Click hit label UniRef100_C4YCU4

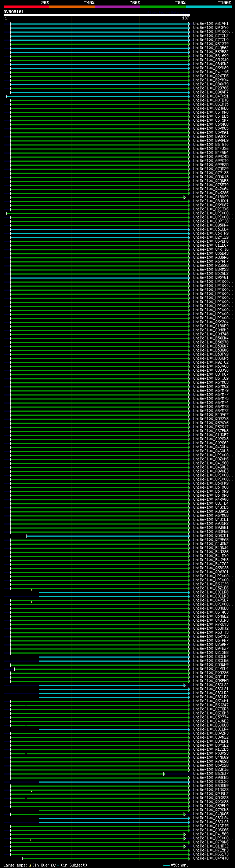click(x=211, y=669)
